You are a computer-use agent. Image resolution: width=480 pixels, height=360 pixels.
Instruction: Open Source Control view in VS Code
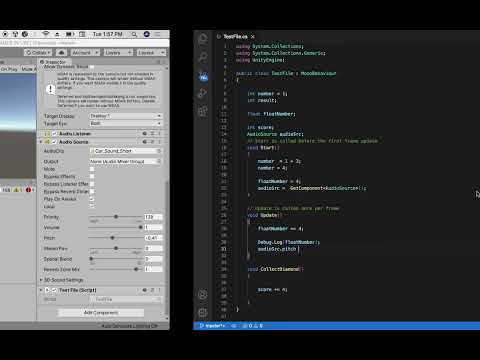click(x=203, y=76)
